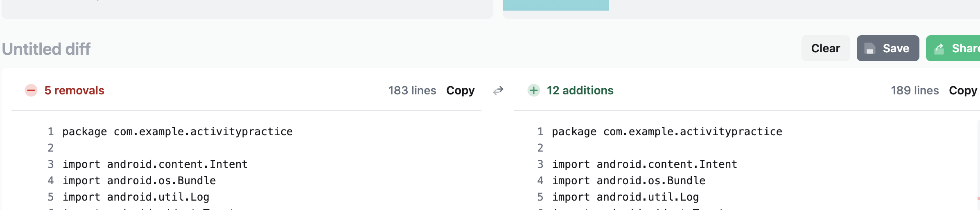Rename the Untitled diff title

pyautogui.click(x=46, y=49)
